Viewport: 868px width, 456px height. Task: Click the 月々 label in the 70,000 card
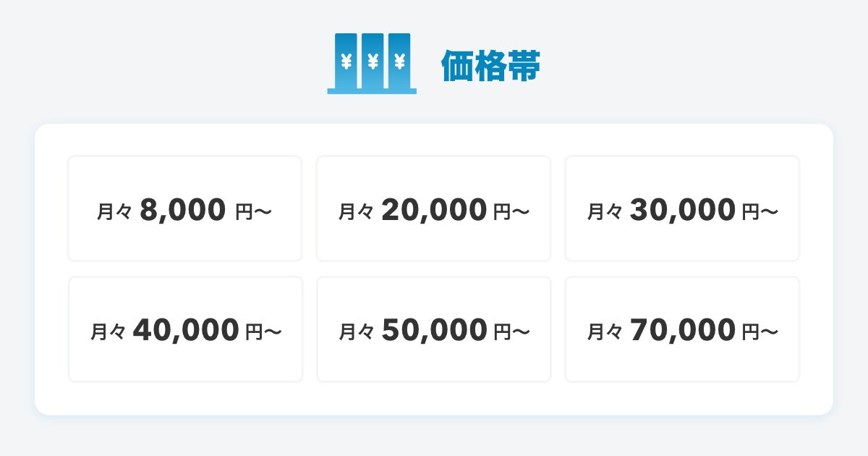605,332
